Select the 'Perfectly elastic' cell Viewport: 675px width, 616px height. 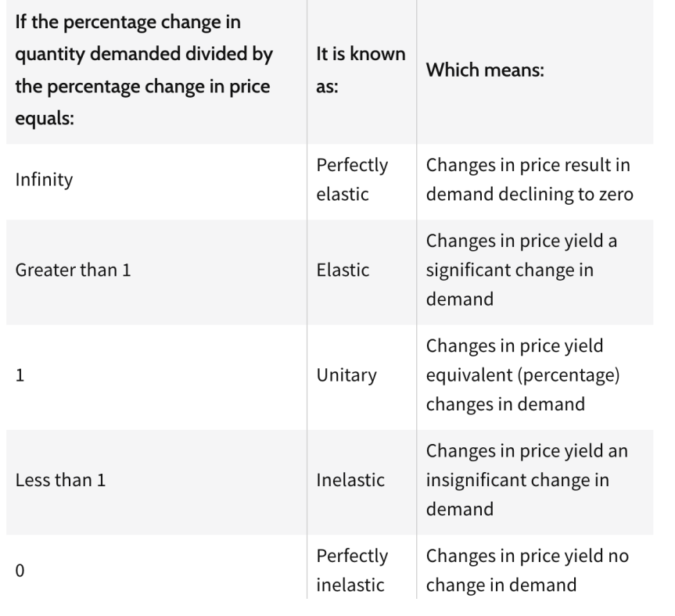pyautogui.click(x=351, y=180)
